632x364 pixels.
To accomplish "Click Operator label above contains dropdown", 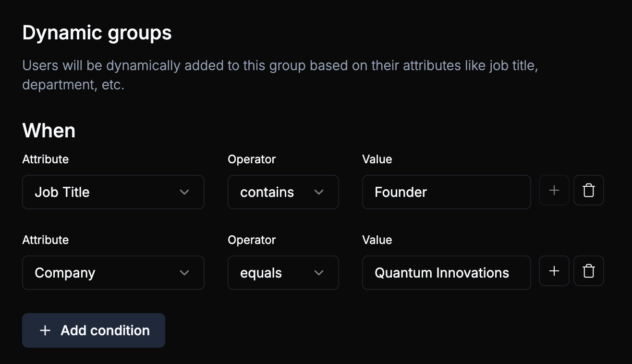I will (x=252, y=159).
